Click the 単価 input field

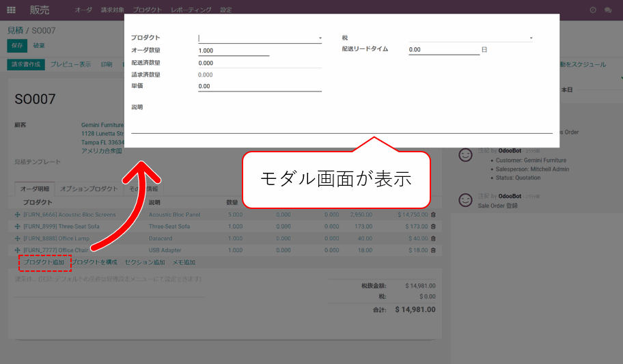[x=259, y=86]
